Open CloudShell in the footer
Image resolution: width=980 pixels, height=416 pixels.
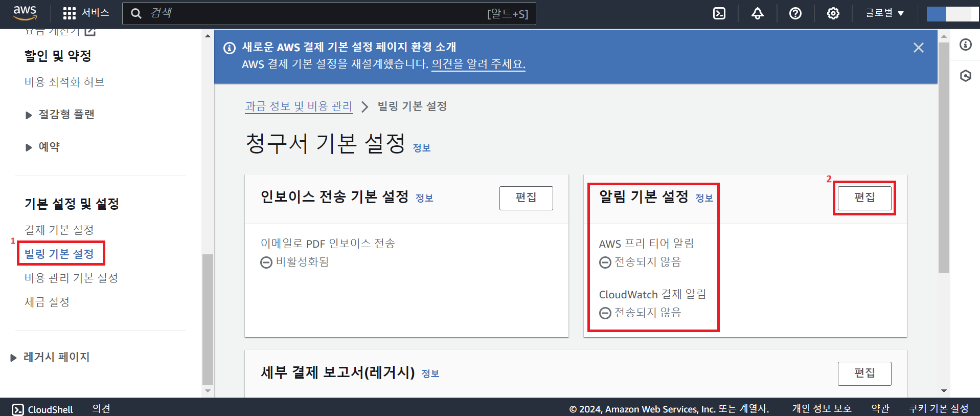coord(42,409)
